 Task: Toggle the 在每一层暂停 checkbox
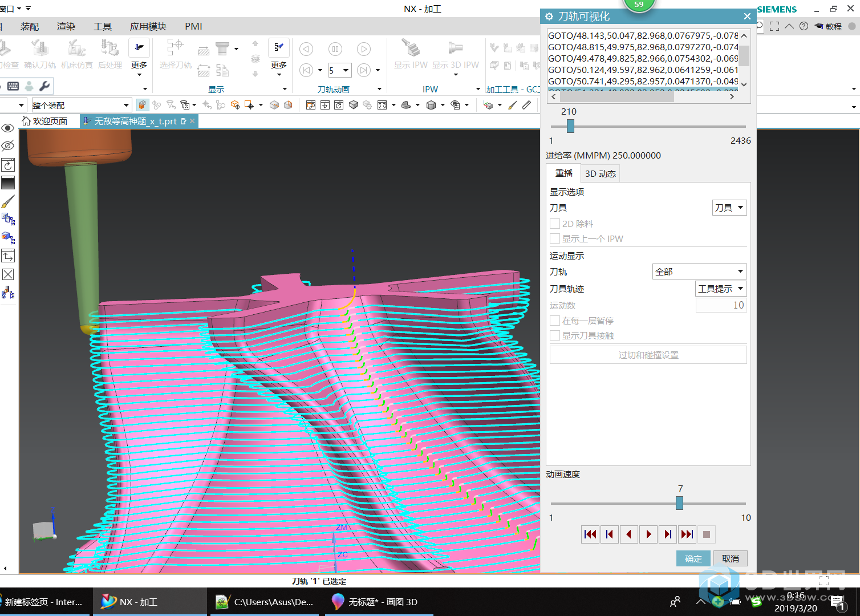[555, 321]
